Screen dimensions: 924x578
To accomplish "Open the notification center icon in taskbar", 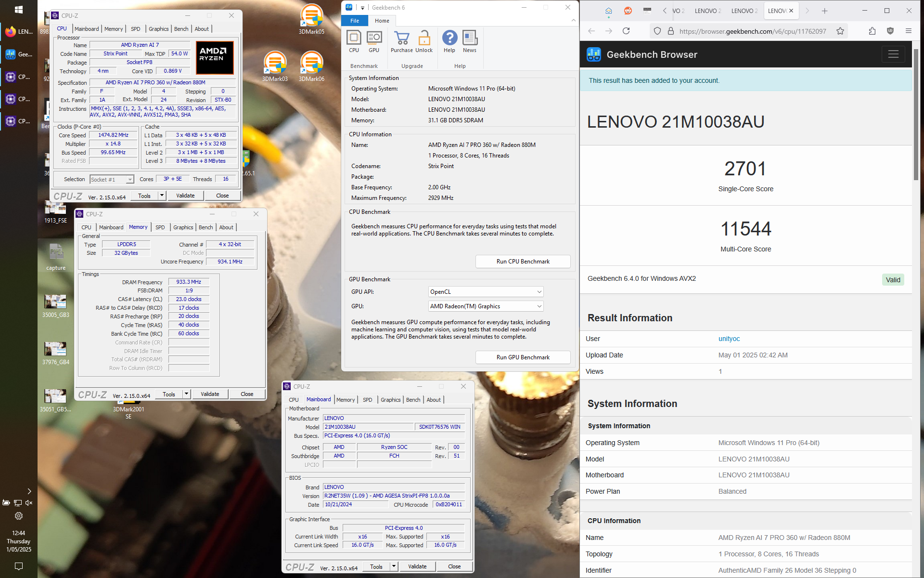I will 19,566.
